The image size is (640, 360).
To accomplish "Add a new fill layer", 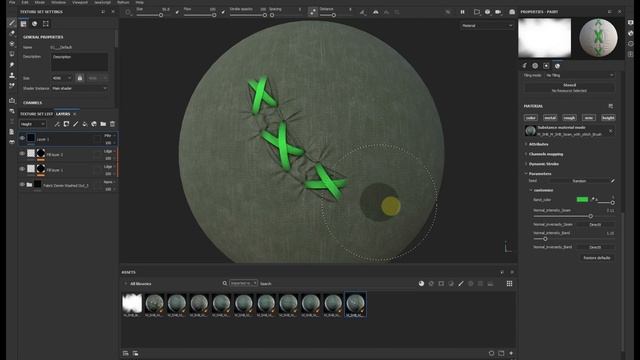I will pyautogui.click(x=84, y=124).
